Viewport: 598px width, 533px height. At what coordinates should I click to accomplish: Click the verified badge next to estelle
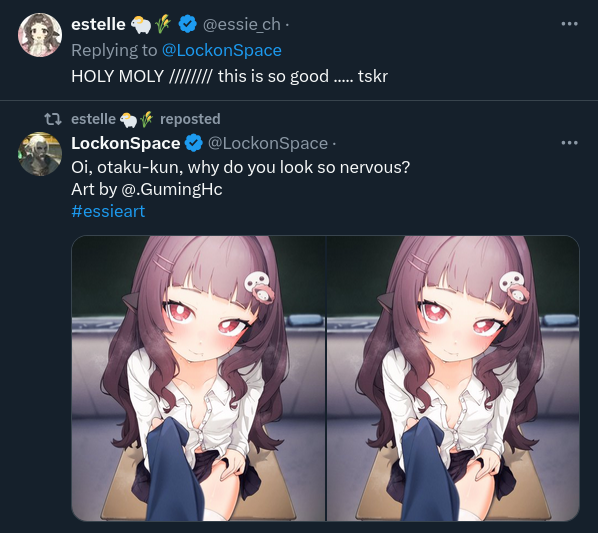[x=188, y=24]
